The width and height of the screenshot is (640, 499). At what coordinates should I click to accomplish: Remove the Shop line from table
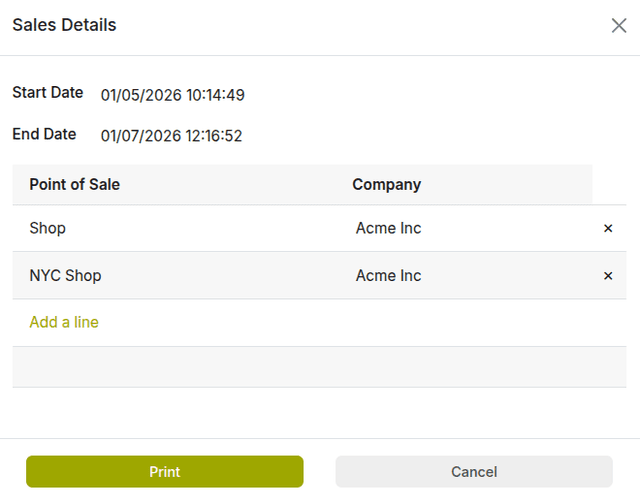coord(608,229)
